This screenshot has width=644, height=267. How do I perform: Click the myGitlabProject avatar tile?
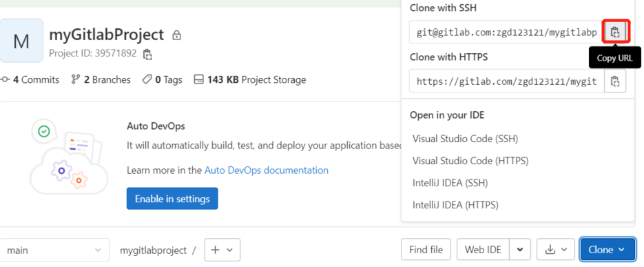[21, 41]
